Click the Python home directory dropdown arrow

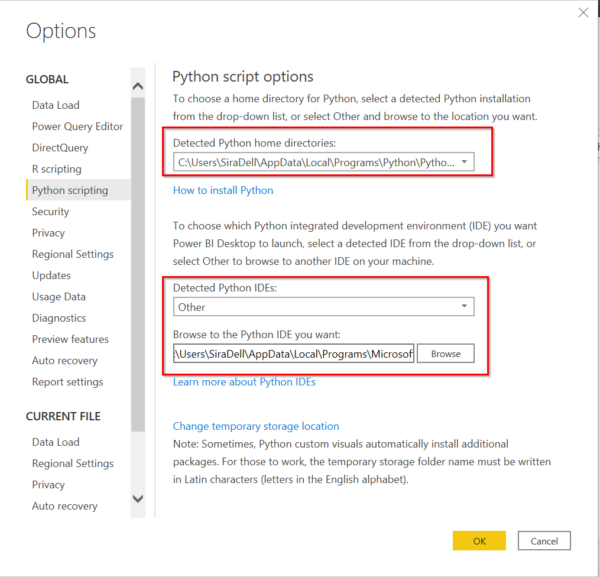coord(464,162)
